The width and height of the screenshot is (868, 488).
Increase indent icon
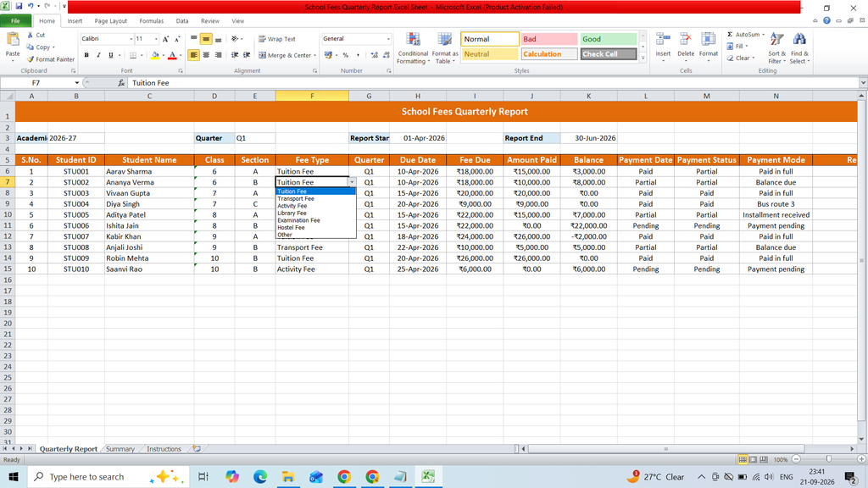click(x=247, y=55)
